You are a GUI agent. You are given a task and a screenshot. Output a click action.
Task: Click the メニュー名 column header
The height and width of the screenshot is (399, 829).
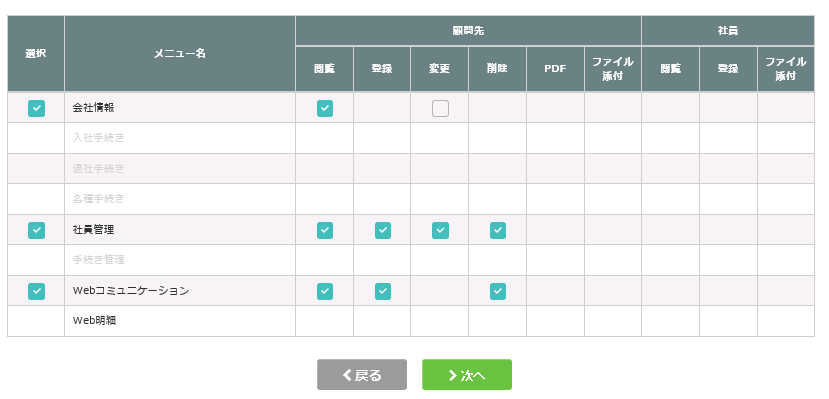(x=180, y=53)
